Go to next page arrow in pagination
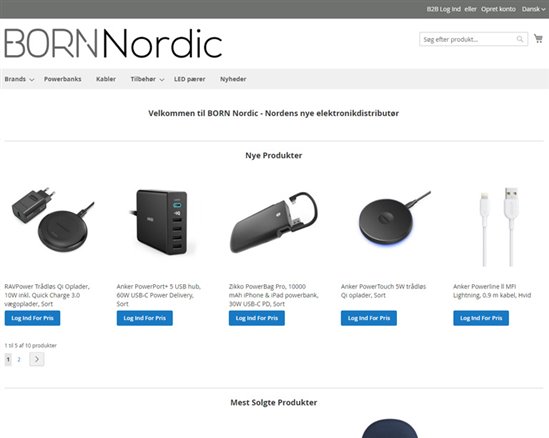Screen dimensions: 549x438 tap(37, 359)
